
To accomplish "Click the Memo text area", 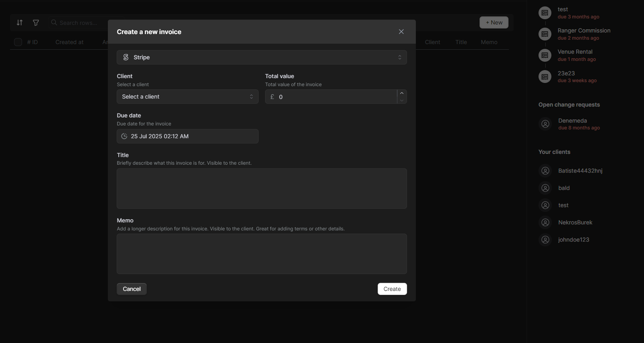I will tap(262, 254).
